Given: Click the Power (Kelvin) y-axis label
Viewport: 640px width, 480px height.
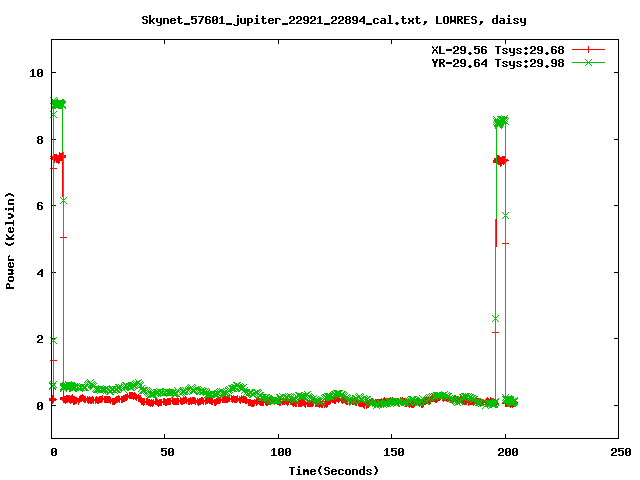Looking at the screenshot, I should point(10,241).
